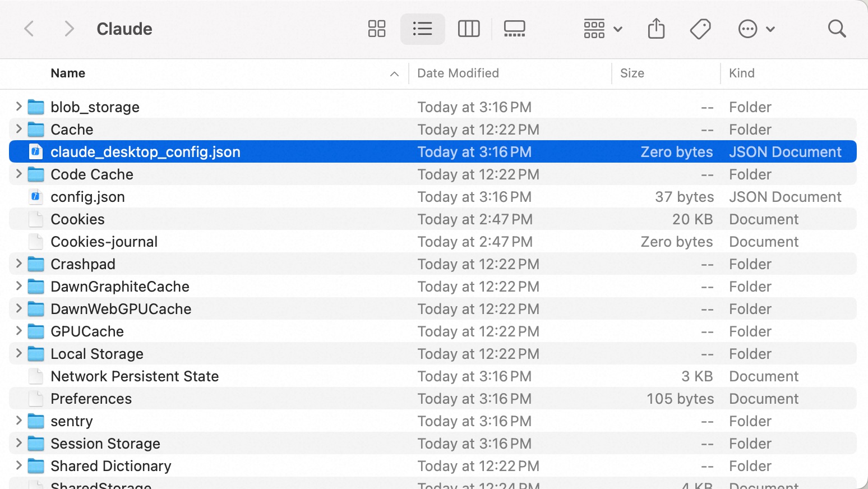Click the DawnGraphiteCache folder icon
This screenshot has width=868, height=489.
[36, 286]
